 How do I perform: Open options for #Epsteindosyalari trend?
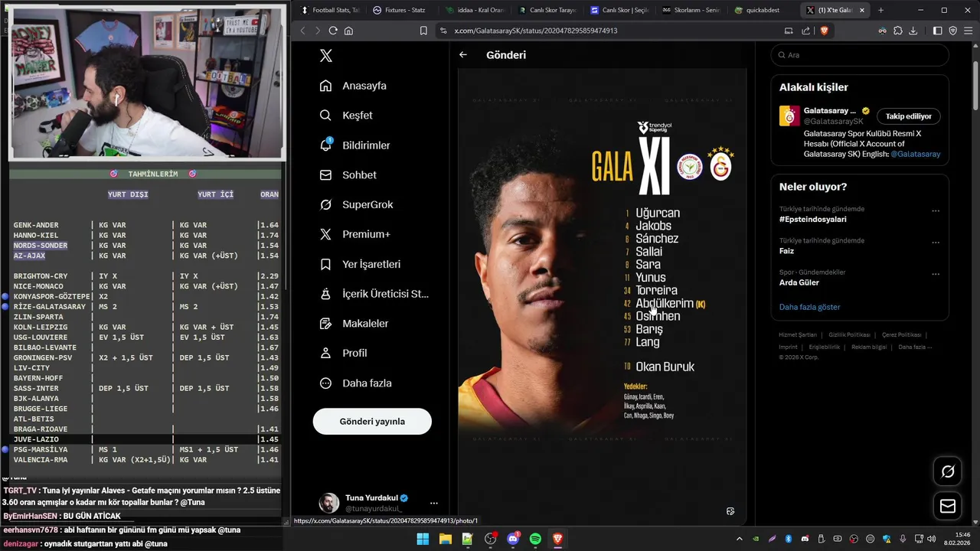tap(936, 211)
